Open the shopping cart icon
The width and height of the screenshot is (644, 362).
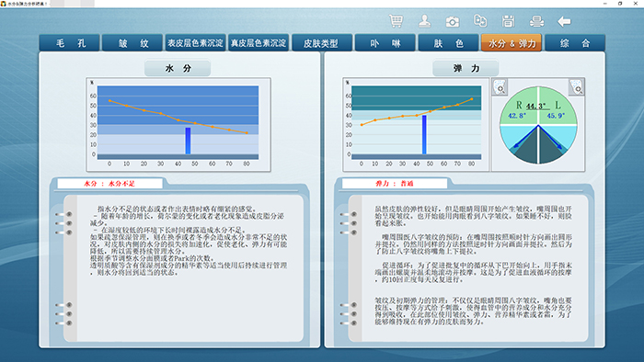click(396, 21)
